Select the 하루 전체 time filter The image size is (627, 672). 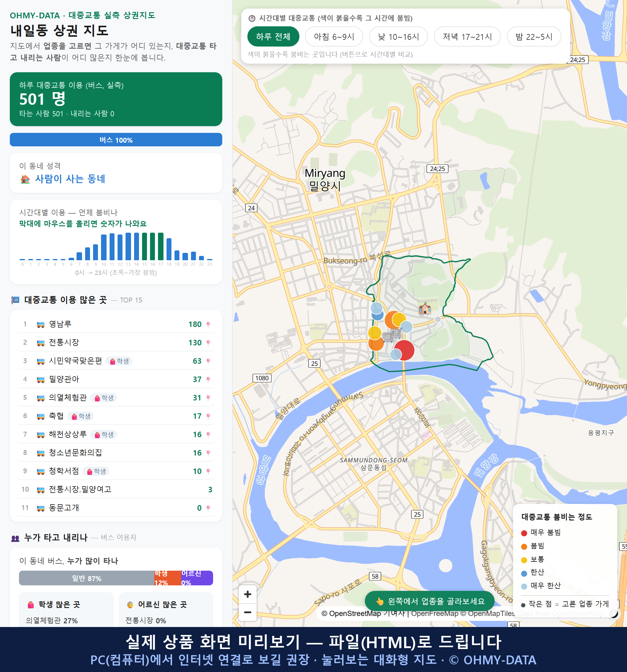click(x=273, y=36)
